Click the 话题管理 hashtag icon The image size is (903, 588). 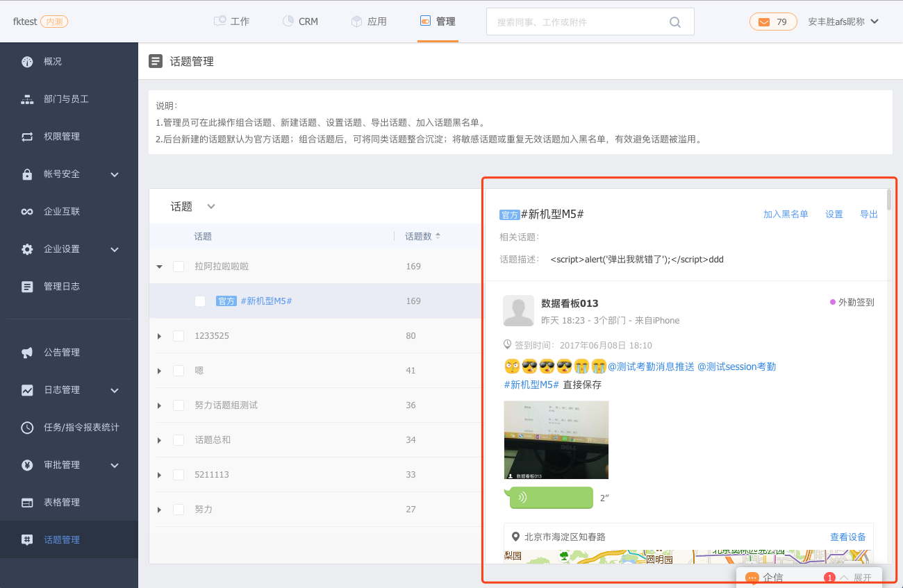[27, 540]
